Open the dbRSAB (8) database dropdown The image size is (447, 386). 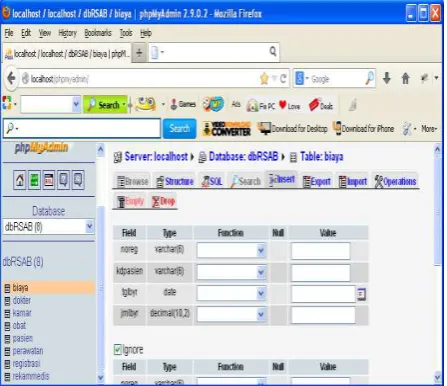[x=49, y=227]
